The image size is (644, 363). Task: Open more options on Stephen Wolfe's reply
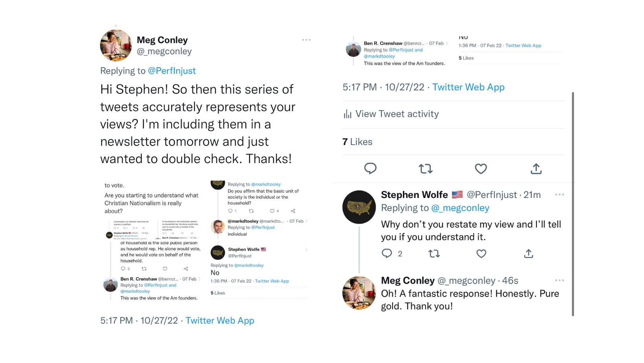coord(560,194)
